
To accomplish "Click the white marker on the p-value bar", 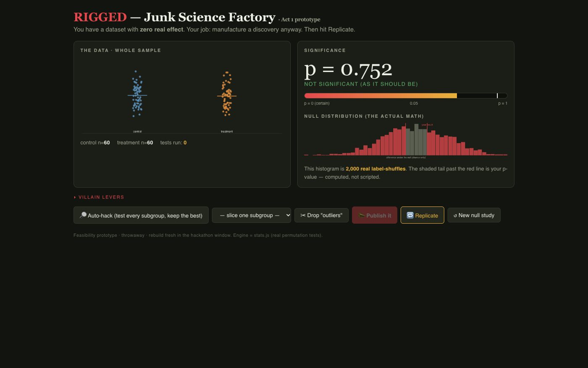I will 497,95.
